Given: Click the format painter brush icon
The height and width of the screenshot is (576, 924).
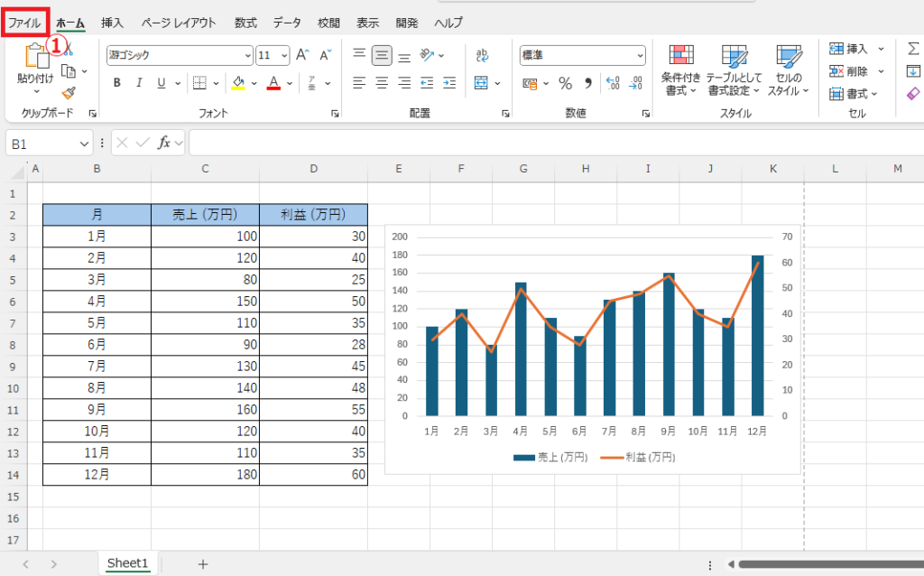Looking at the screenshot, I should pyautogui.click(x=69, y=93).
